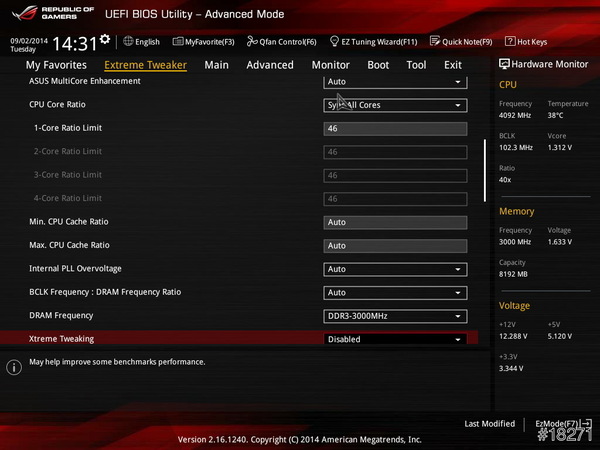Open the Boot tab
This screenshot has height=450, width=600.
pyautogui.click(x=378, y=65)
